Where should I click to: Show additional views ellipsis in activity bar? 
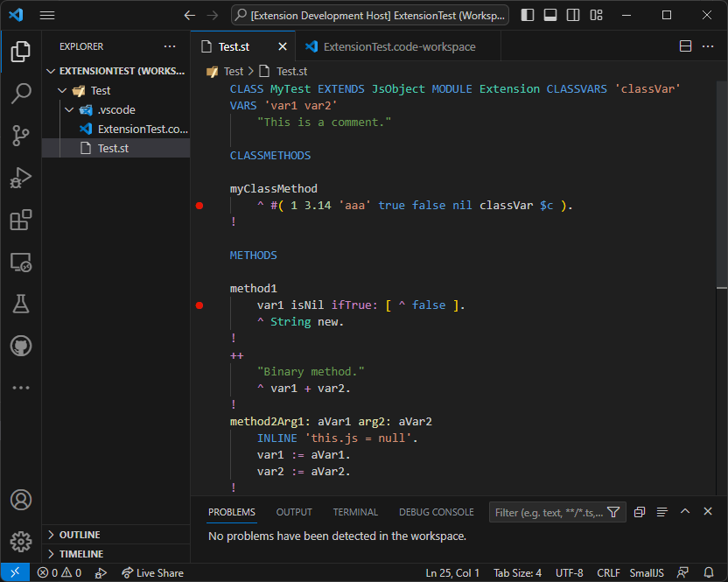(x=21, y=388)
